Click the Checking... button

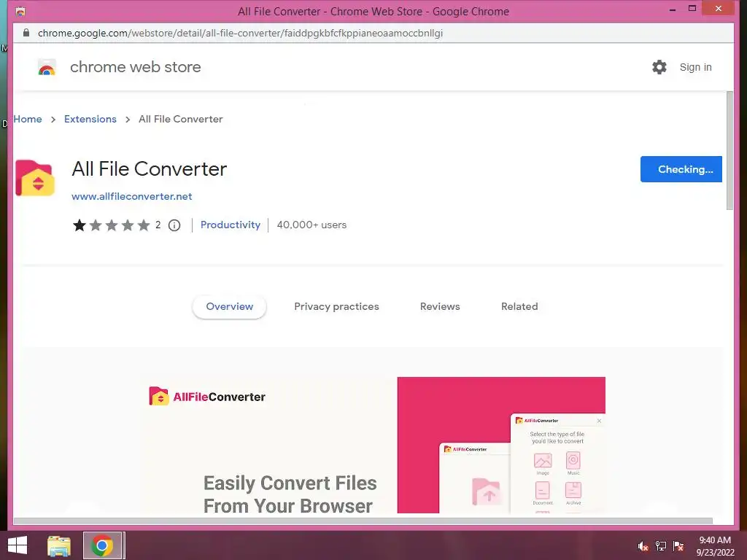point(681,169)
